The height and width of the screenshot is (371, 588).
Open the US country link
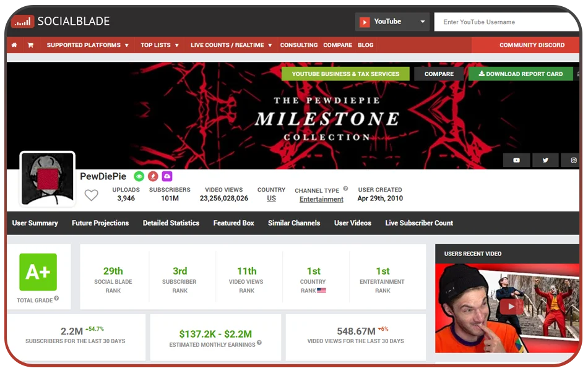pos(272,198)
